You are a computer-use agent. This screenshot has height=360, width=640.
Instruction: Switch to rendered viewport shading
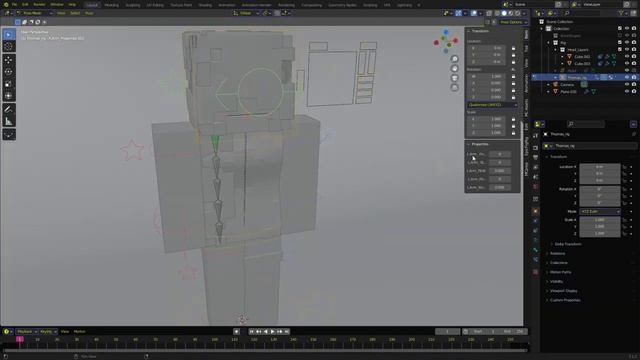[518, 13]
